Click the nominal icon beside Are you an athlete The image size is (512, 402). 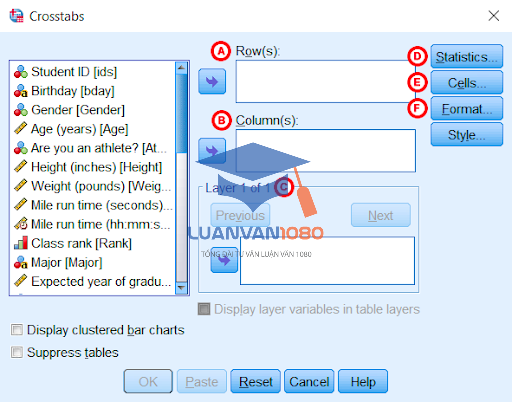pos(21,148)
